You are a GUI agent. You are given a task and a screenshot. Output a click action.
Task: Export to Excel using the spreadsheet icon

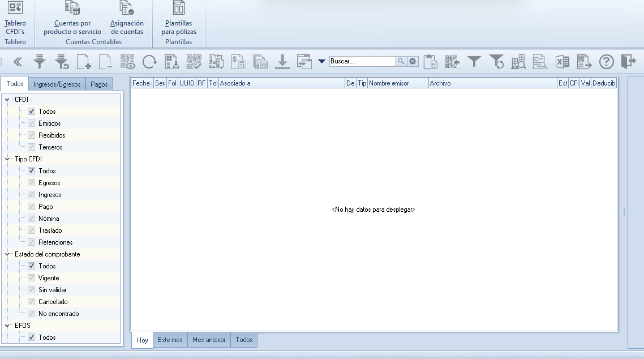tap(562, 62)
